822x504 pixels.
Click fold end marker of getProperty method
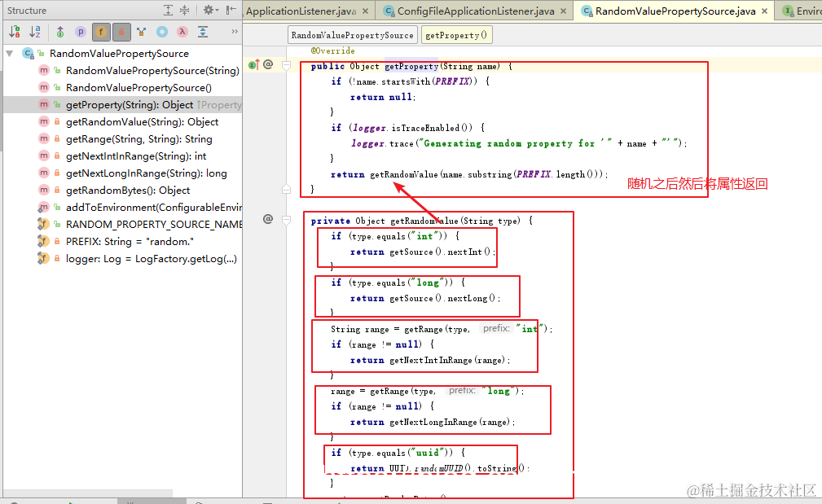coord(286,189)
